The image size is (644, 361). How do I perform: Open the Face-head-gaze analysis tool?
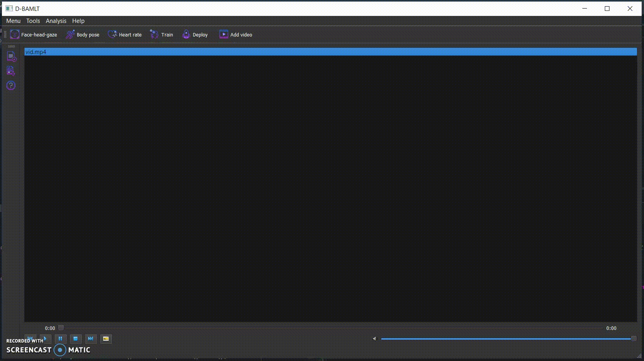point(34,35)
